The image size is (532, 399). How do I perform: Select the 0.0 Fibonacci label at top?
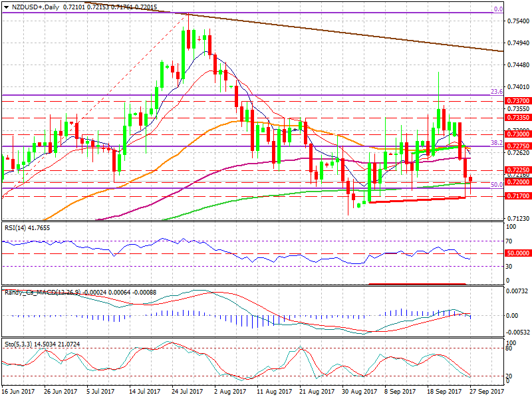497,9
